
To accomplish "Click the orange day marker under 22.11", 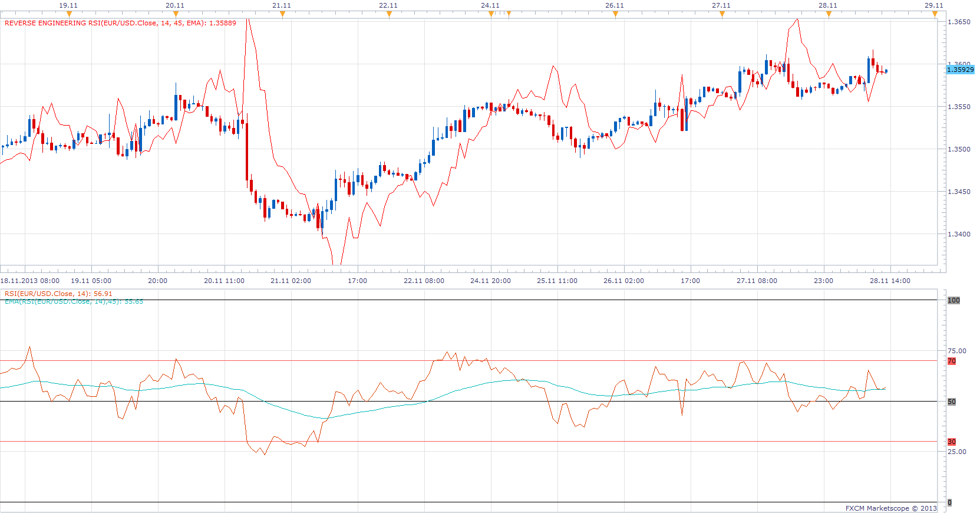I will point(389,14).
